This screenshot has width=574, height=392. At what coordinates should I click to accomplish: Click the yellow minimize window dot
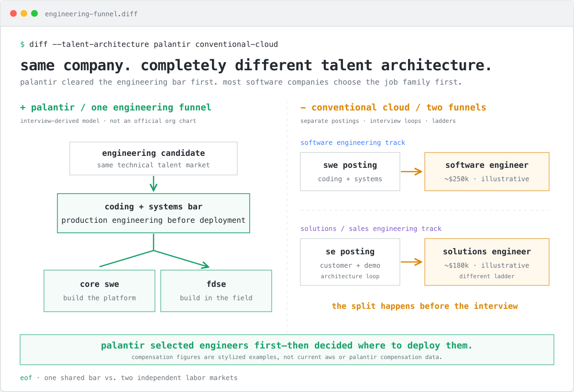24,13
